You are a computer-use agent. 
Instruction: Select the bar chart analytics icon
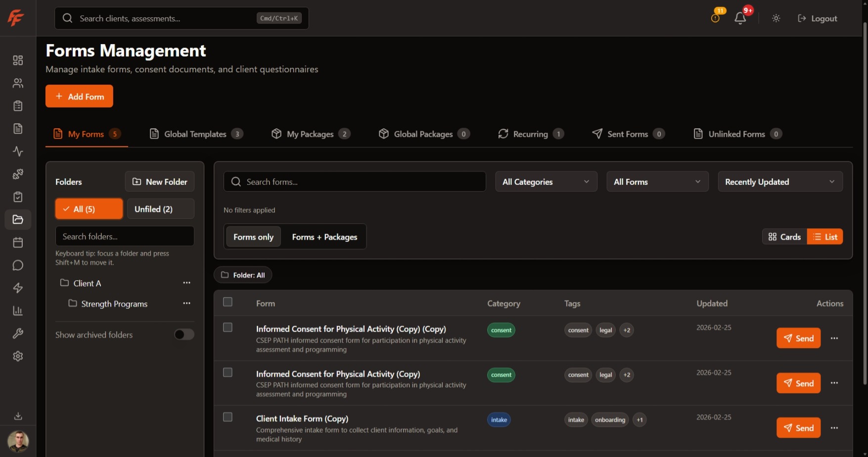(18, 310)
